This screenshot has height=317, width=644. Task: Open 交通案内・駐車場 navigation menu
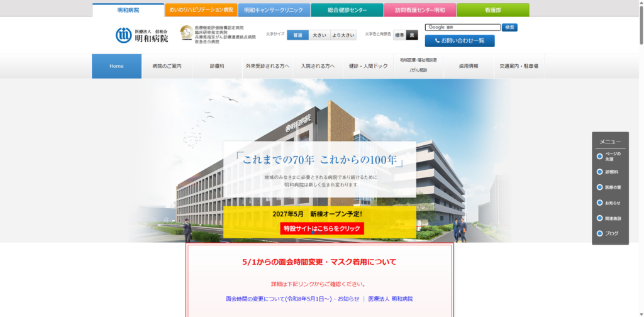click(x=519, y=66)
